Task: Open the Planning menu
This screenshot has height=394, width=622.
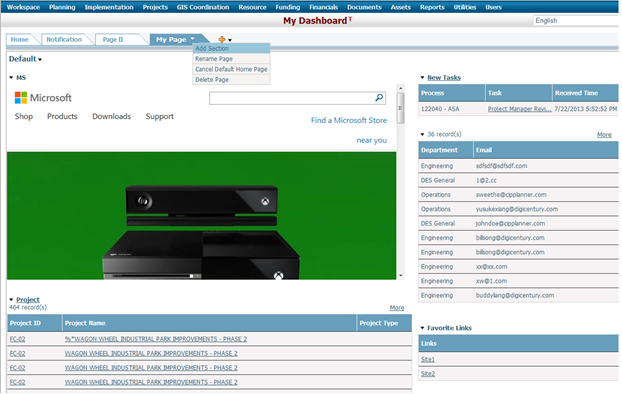Action: [x=62, y=7]
